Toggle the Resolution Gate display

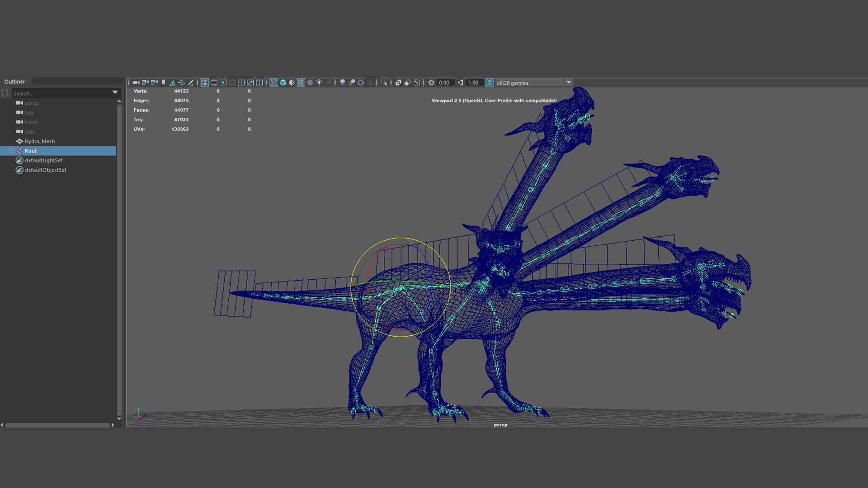point(223,83)
